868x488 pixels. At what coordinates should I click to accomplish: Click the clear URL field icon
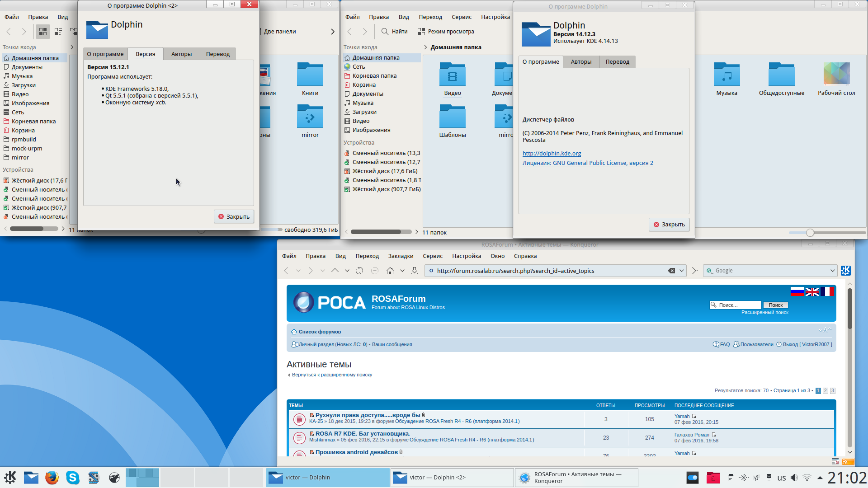coord(671,271)
